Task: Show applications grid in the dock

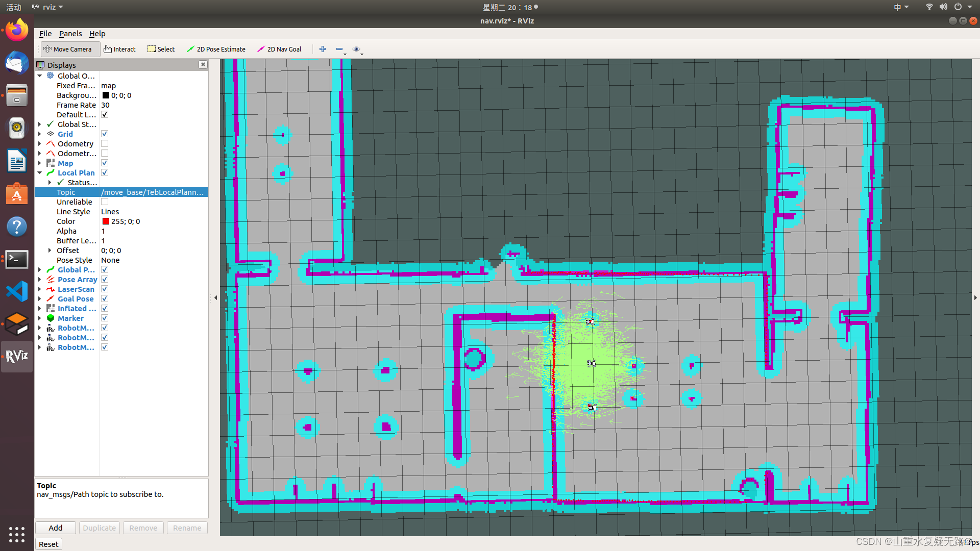Action: pyautogui.click(x=17, y=534)
